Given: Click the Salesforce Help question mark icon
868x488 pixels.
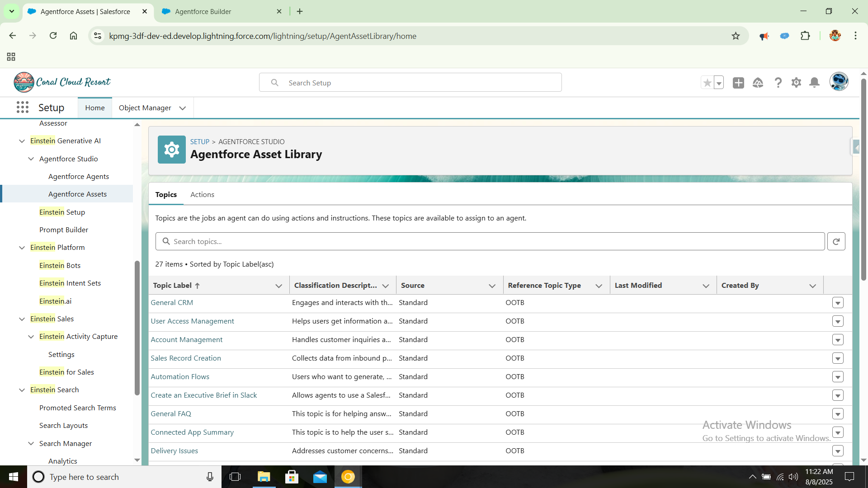Looking at the screenshot, I should point(778,83).
